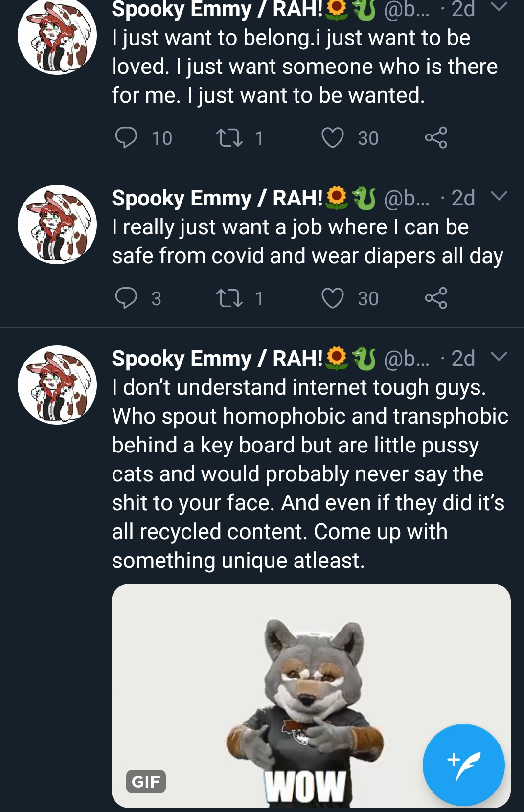This screenshot has height=812, width=524.
Task: Like the "I just want to belong" tweet
Action: click(333, 137)
